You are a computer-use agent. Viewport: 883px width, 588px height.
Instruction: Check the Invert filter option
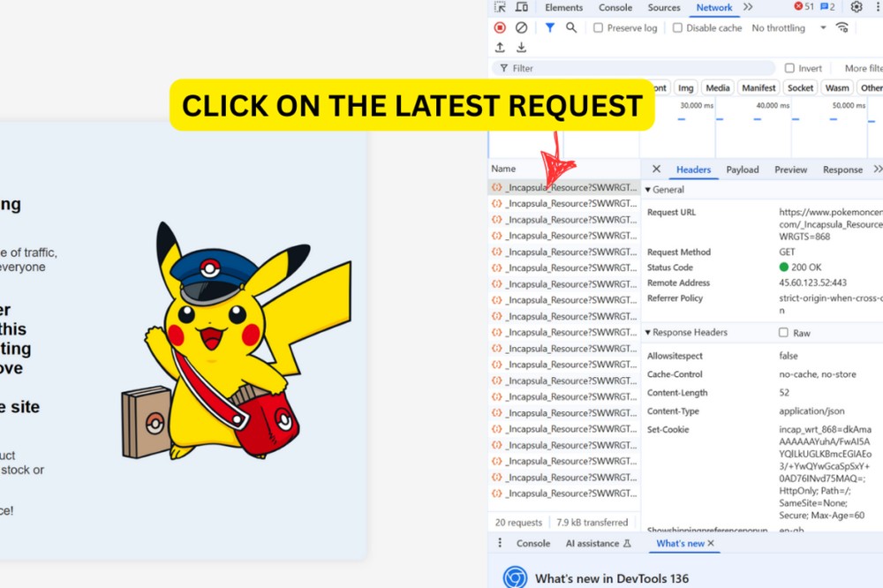point(789,68)
